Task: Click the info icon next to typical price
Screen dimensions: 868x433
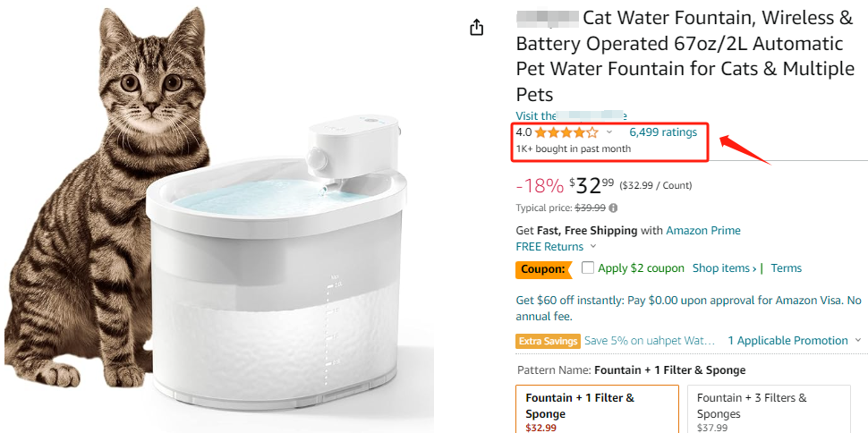Action: click(613, 208)
